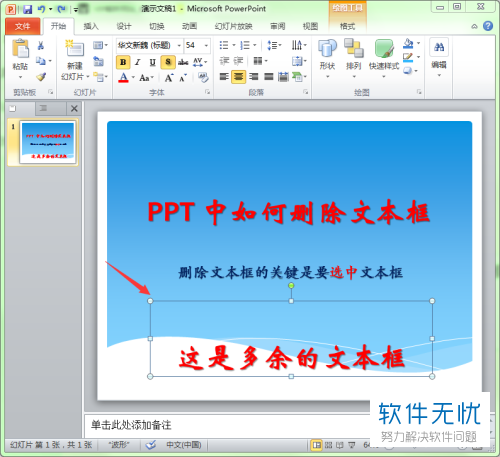This screenshot has height=457, width=500.
Task: Click the spell check status icon
Action: [151, 445]
